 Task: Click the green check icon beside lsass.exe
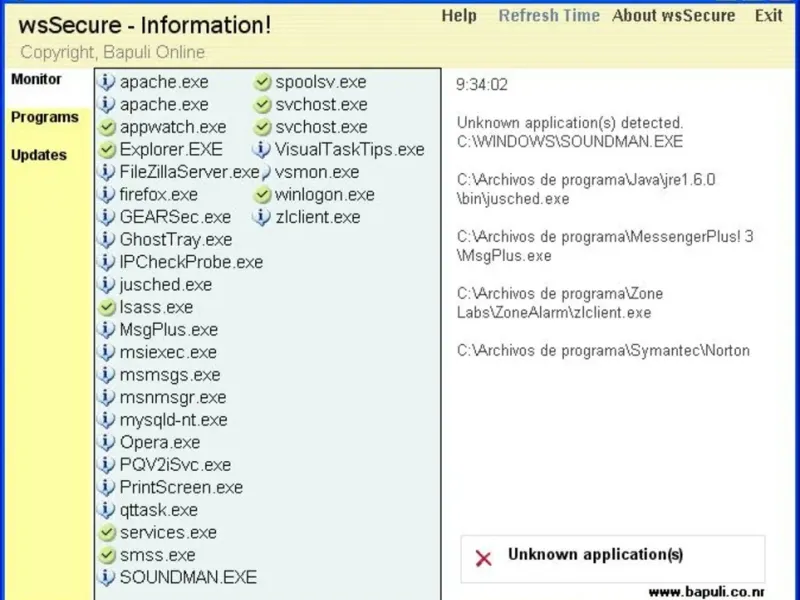click(107, 307)
